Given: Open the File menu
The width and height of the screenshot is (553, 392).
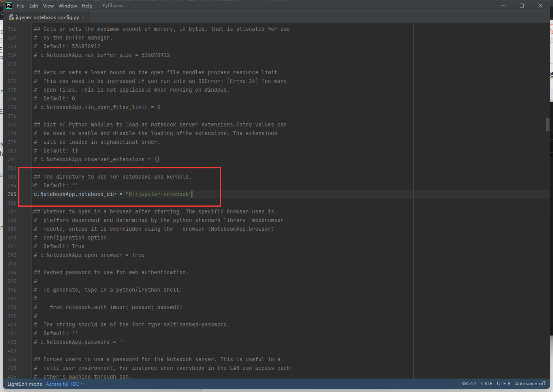Looking at the screenshot, I should (21, 6).
